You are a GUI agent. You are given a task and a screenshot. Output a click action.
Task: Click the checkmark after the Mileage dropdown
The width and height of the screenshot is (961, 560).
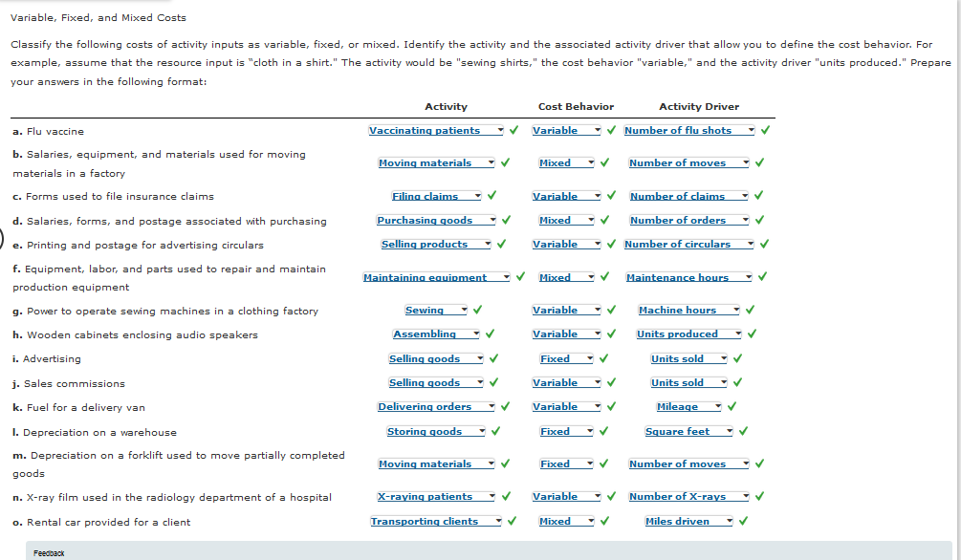pos(731,406)
